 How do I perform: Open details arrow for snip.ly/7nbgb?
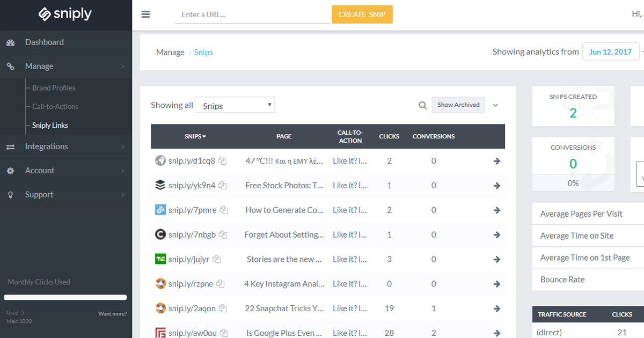[x=497, y=234]
